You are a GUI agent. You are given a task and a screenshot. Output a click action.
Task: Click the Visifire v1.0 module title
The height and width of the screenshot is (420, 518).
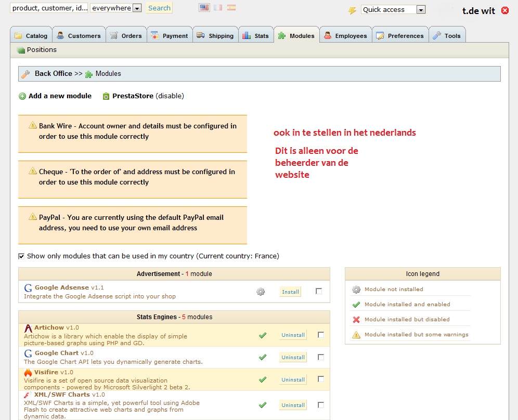click(54, 372)
